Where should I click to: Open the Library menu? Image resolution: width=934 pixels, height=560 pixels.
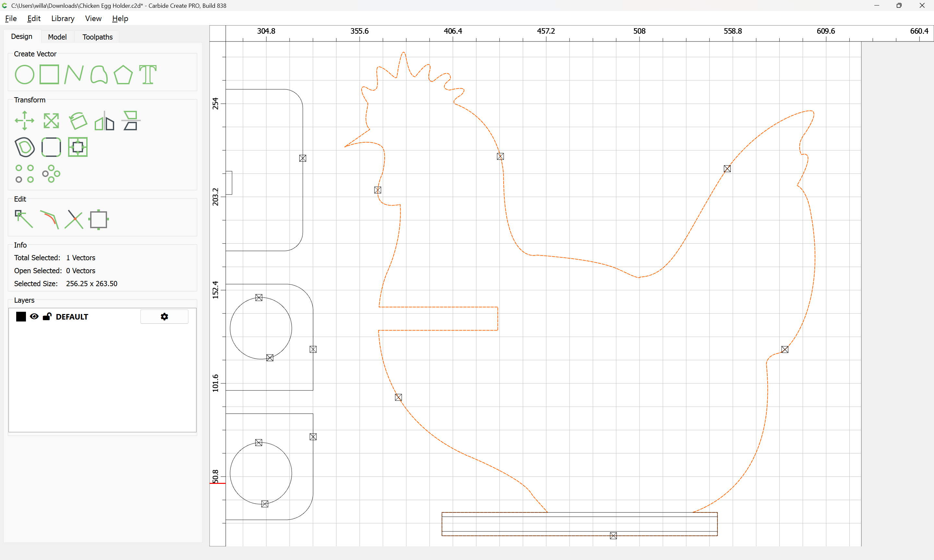pos(63,18)
